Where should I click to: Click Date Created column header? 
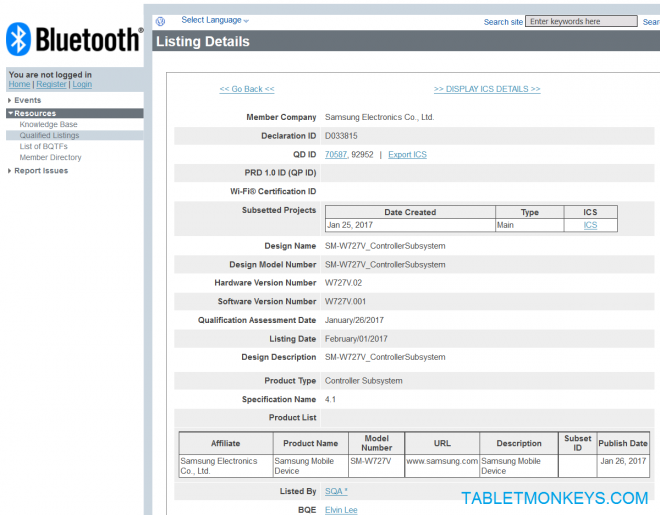[x=410, y=212]
